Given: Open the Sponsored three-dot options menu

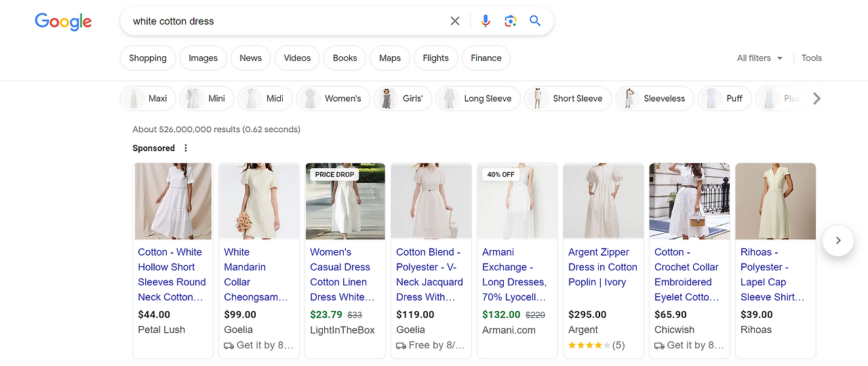Looking at the screenshot, I should [x=186, y=148].
